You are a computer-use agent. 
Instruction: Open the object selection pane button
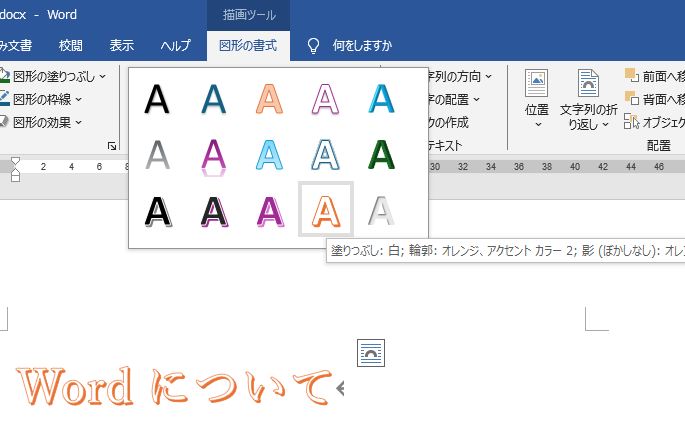654,122
